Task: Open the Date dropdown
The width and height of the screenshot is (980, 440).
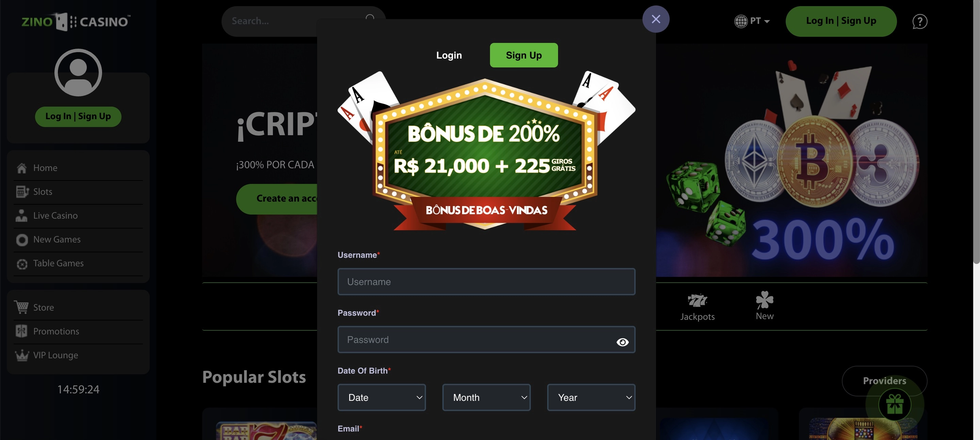Action: (x=381, y=397)
